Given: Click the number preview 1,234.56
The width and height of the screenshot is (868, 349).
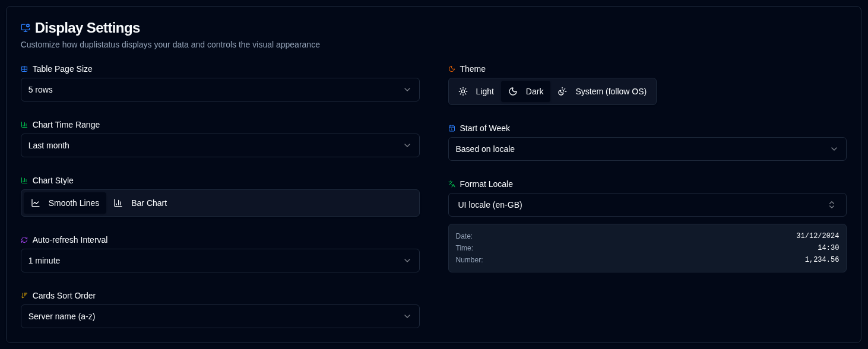Looking at the screenshot, I should tap(822, 260).
